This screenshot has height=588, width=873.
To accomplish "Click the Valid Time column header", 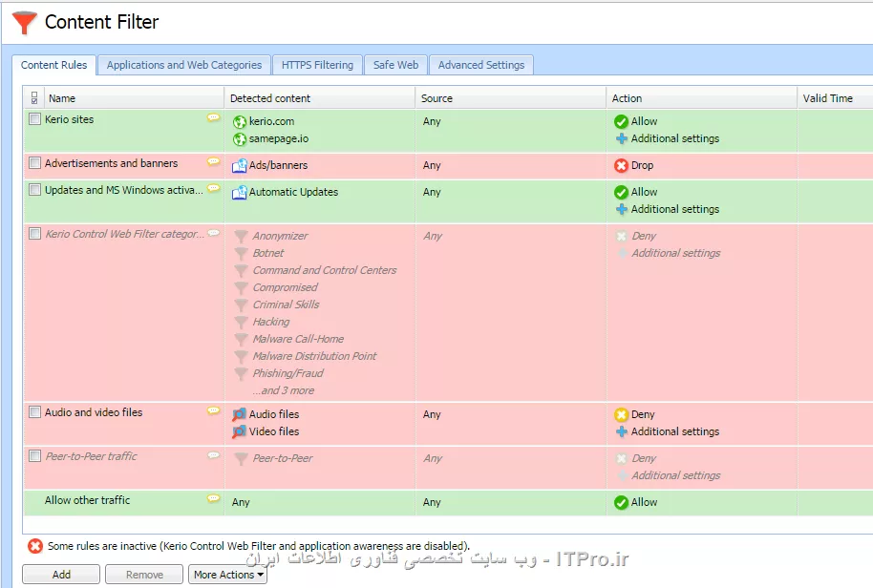I will point(835,98).
